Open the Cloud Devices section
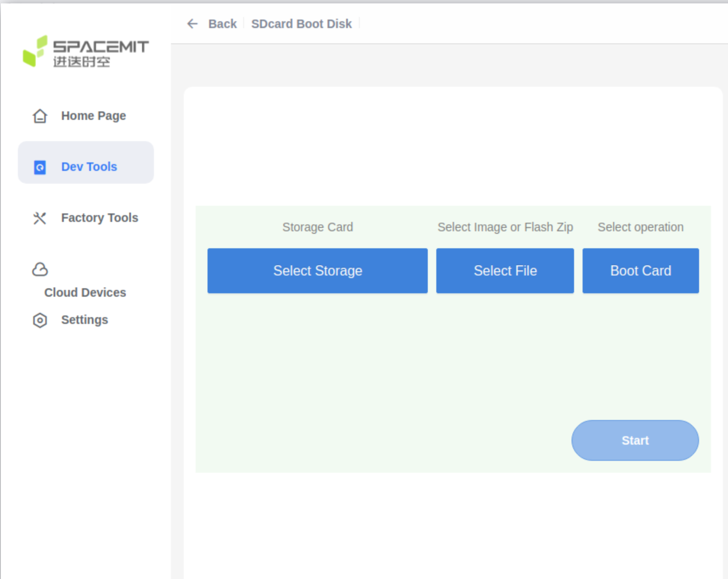 [x=84, y=292]
